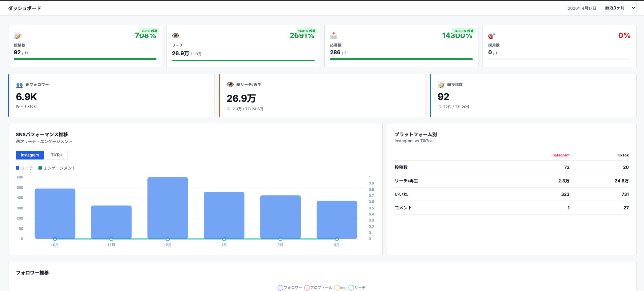Click the 12月 engagement line point
The height and width of the screenshot is (291, 644).
(168, 239)
